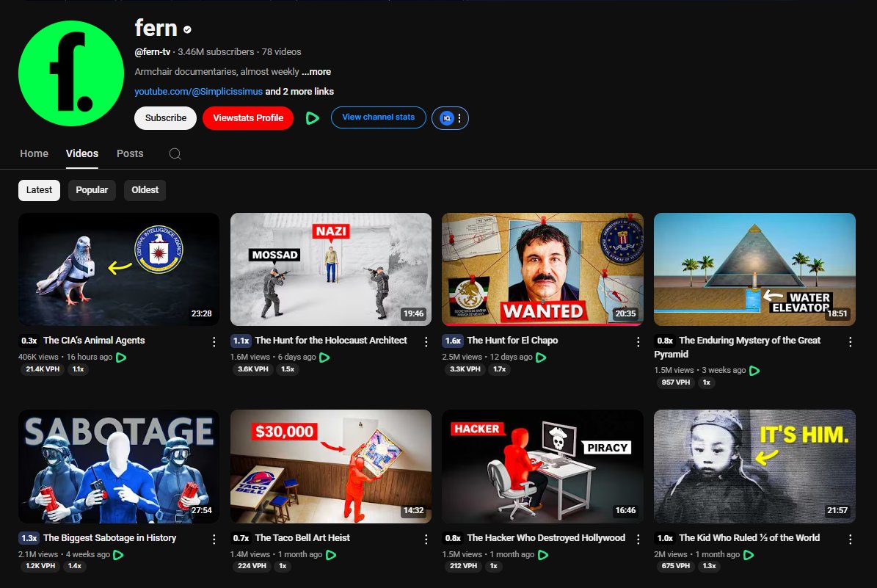Click the Viewstats icon after '3 weeks ago'
The width and height of the screenshot is (877, 588).
754,371
